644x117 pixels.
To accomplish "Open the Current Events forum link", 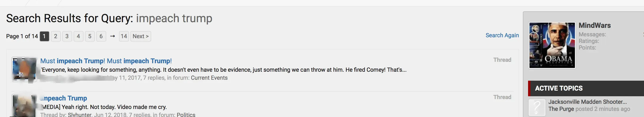I will pos(209,78).
